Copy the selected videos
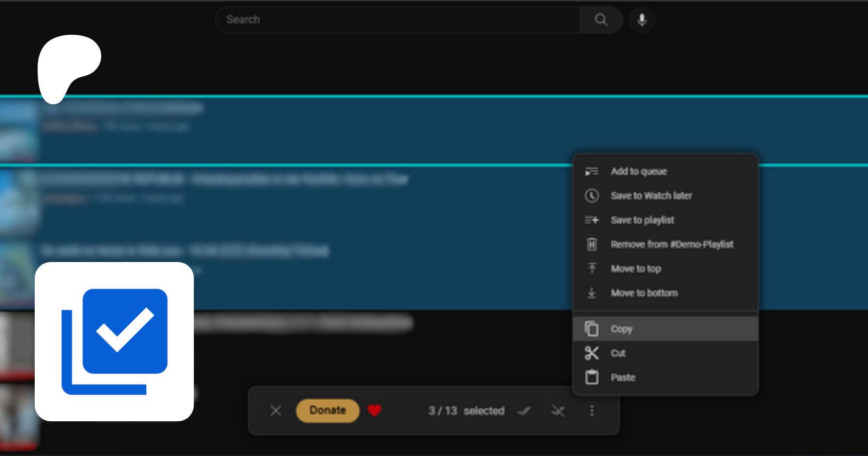The height and width of the screenshot is (456, 868). (621, 329)
